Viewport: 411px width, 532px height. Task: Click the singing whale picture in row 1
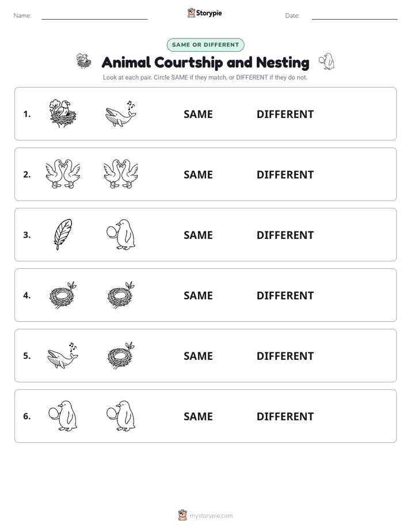click(x=121, y=113)
